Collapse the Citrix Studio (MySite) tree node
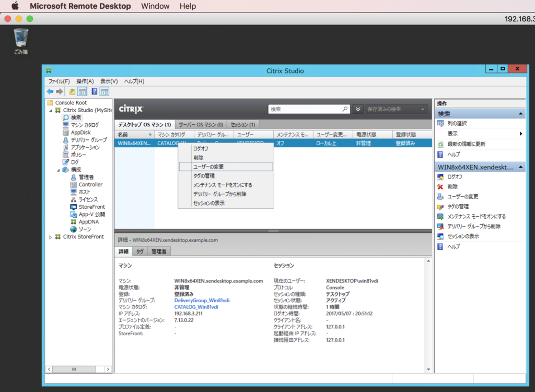535x392 pixels. coord(51,111)
